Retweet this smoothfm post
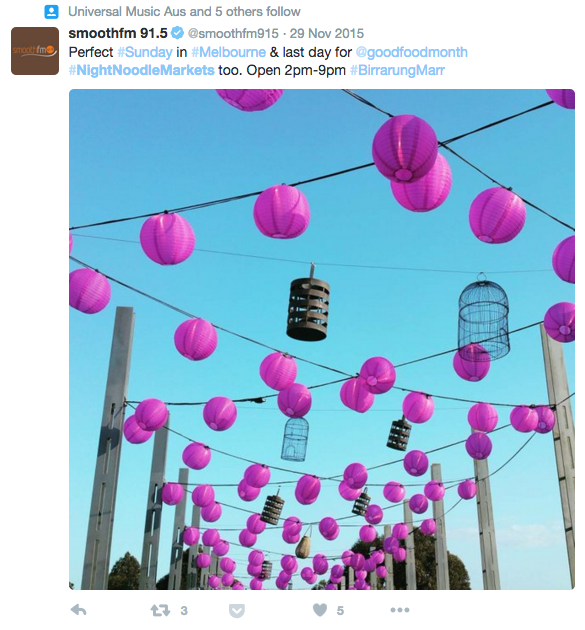 160,611
